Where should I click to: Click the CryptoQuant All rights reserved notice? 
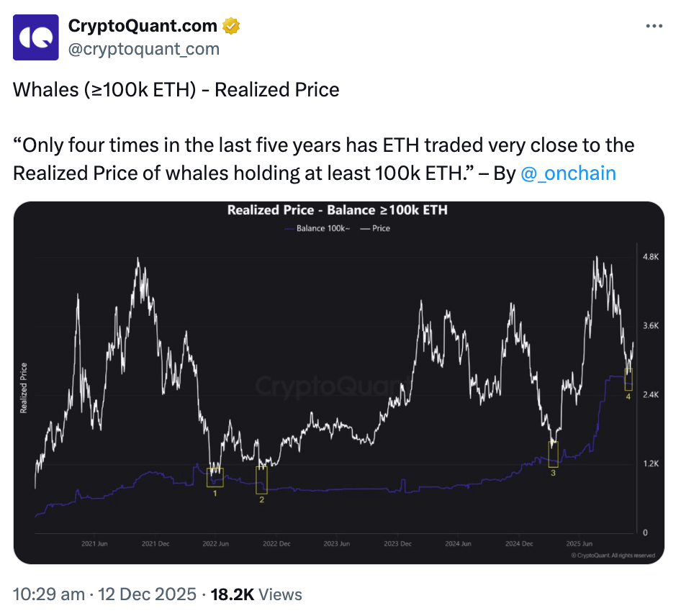(613, 556)
